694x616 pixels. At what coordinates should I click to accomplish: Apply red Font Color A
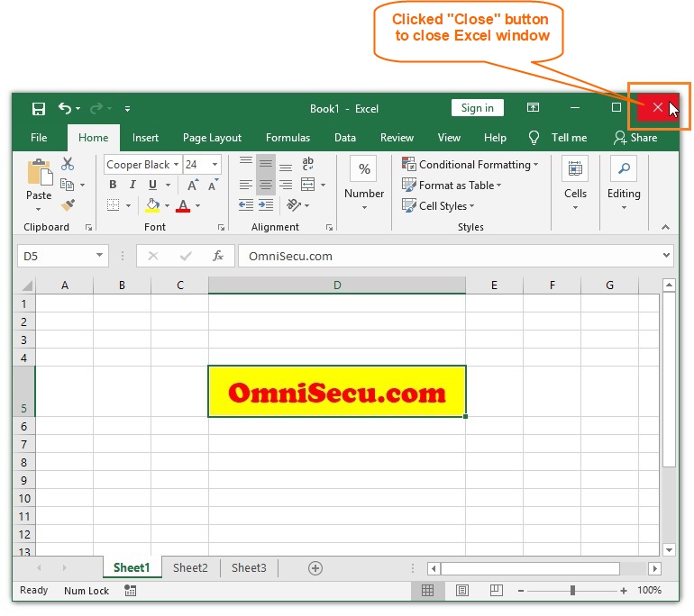[183, 206]
